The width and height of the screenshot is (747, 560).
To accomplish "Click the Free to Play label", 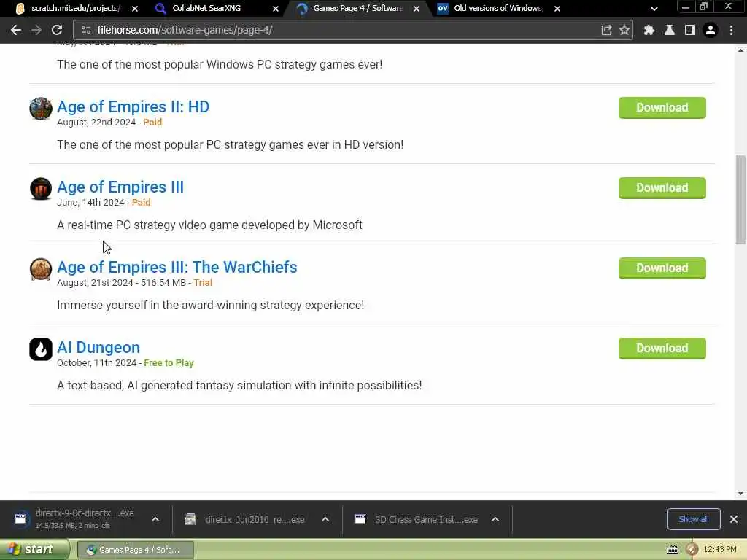I will (169, 363).
